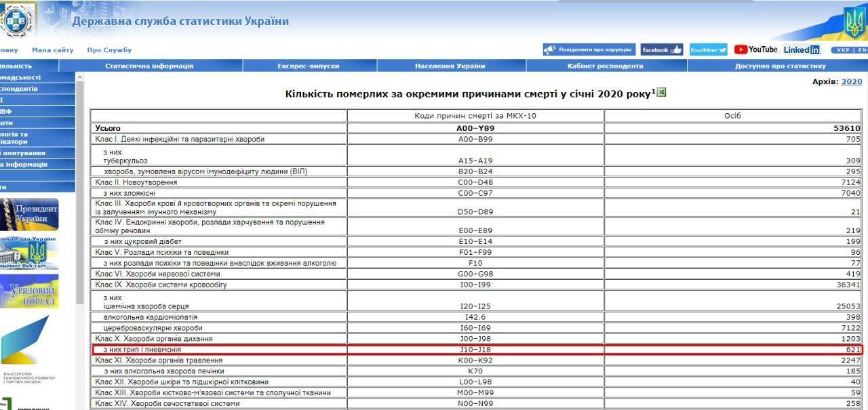Open the YouTube icon link
The height and width of the screenshot is (410, 868).
pos(755,49)
